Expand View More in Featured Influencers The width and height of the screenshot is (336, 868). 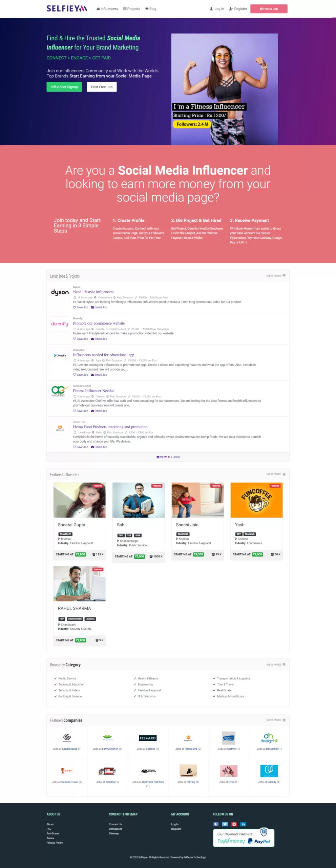(276, 474)
